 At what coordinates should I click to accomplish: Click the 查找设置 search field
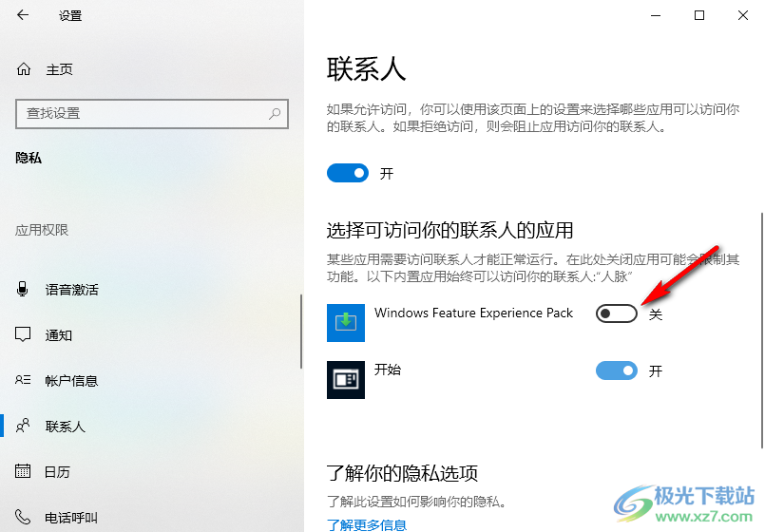click(152, 114)
